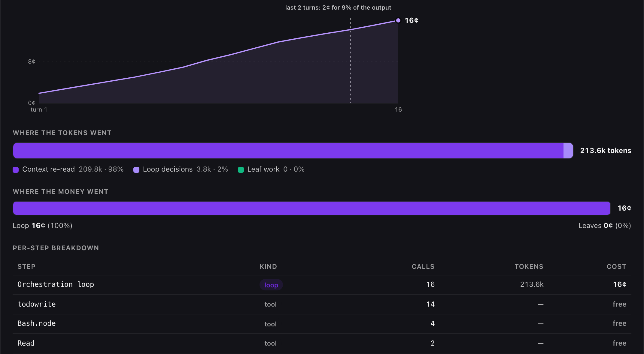This screenshot has height=354, width=644.
Task: Click the 'free' cost cell in Read row
Action: click(x=619, y=343)
